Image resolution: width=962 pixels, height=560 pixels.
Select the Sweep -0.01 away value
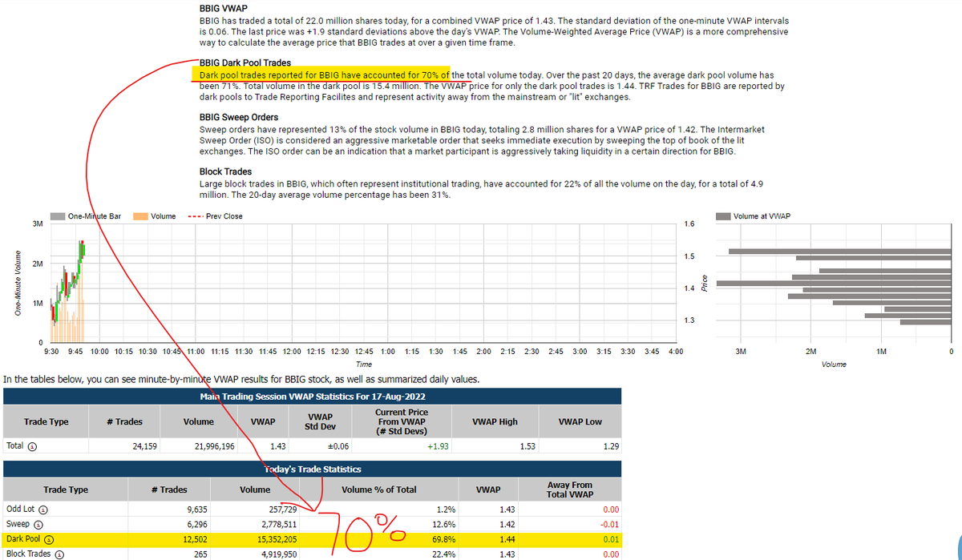click(x=608, y=525)
